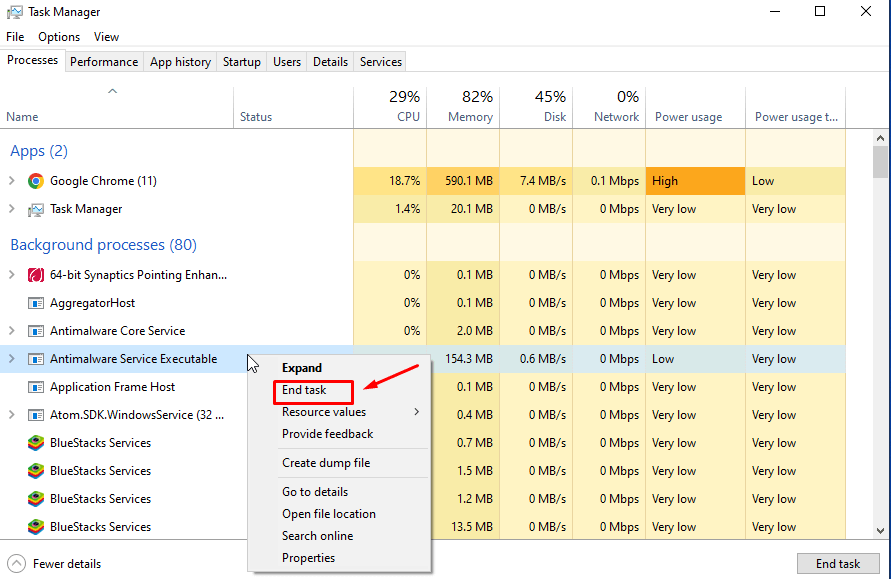Select Open file location in context menu
Viewport: 891px width, 579px height.
tap(329, 514)
